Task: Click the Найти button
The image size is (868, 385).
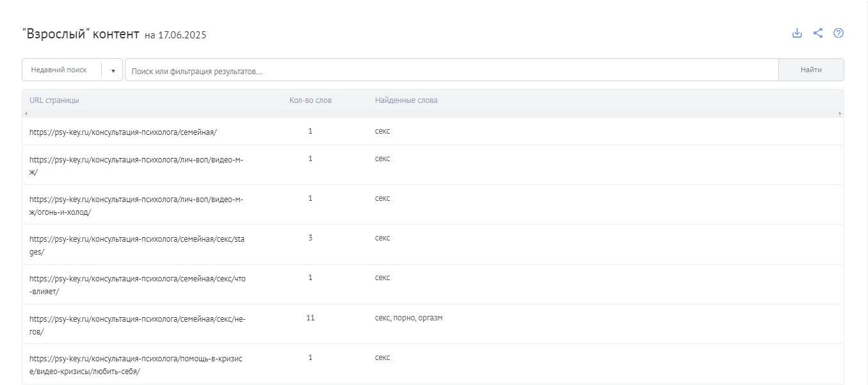Action: (x=811, y=70)
